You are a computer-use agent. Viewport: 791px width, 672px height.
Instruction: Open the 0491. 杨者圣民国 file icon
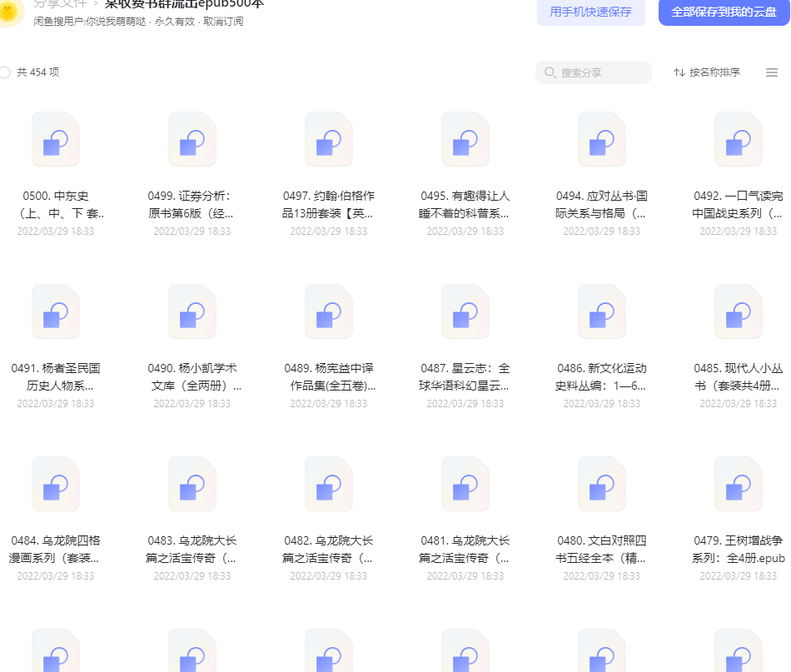click(x=56, y=311)
